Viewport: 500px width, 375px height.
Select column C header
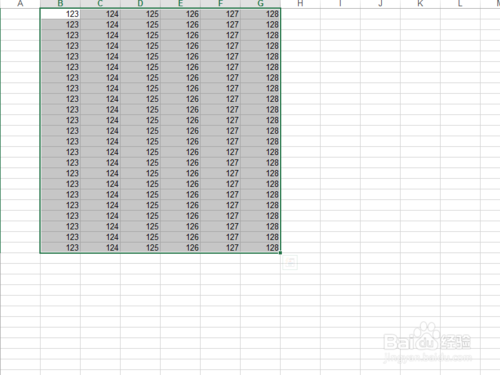(100, 4)
